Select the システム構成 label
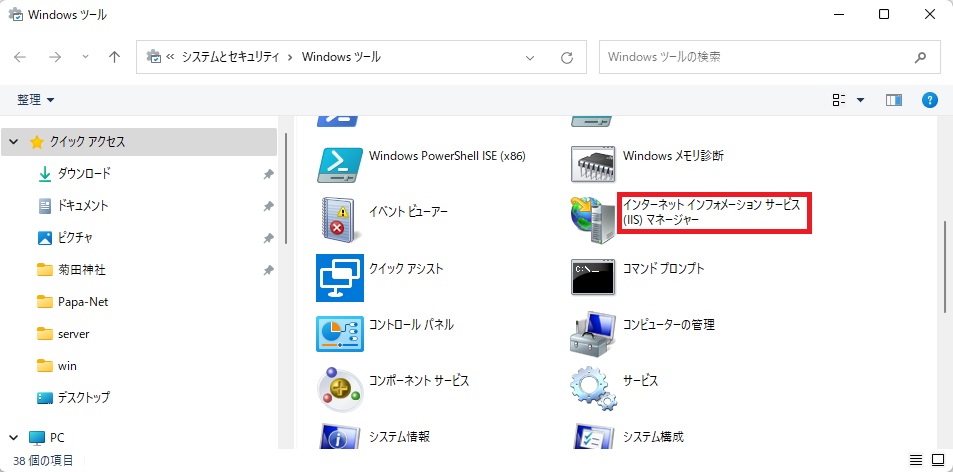Image resolution: width=953 pixels, height=472 pixels. click(653, 436)
